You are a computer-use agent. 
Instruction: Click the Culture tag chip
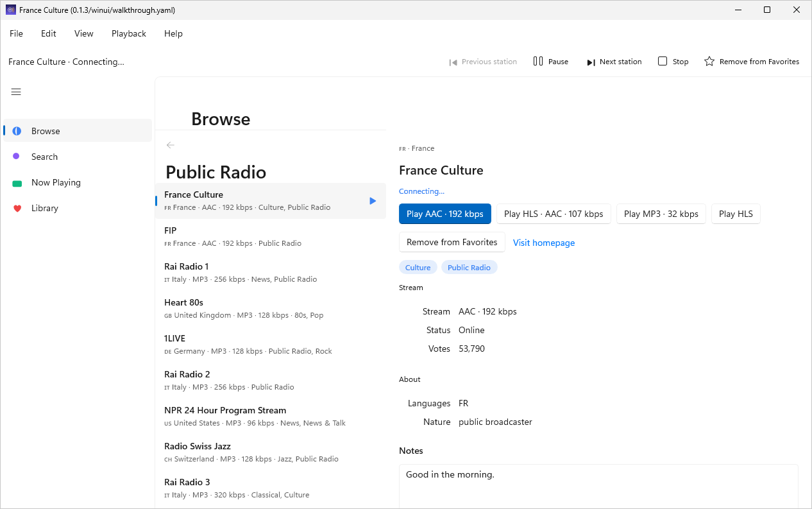pos(418,268)
